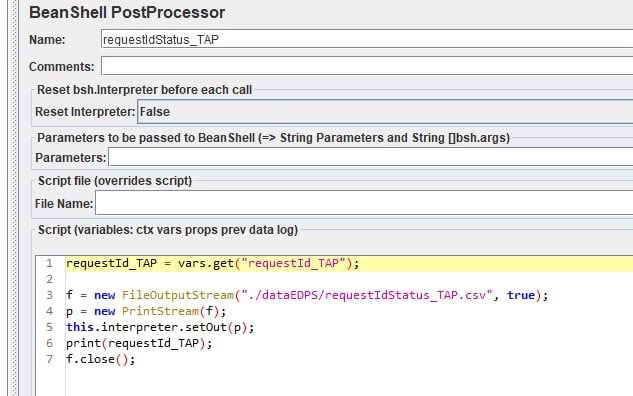633x396 pixels.
Task: Click the "Comments:" label
Action: pos(61,67)
